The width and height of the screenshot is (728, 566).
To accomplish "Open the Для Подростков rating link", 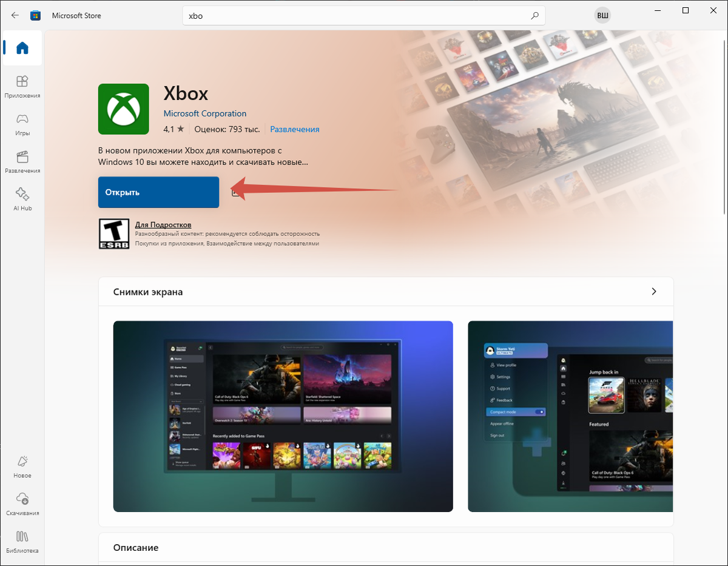I will (x=163, y=225).
